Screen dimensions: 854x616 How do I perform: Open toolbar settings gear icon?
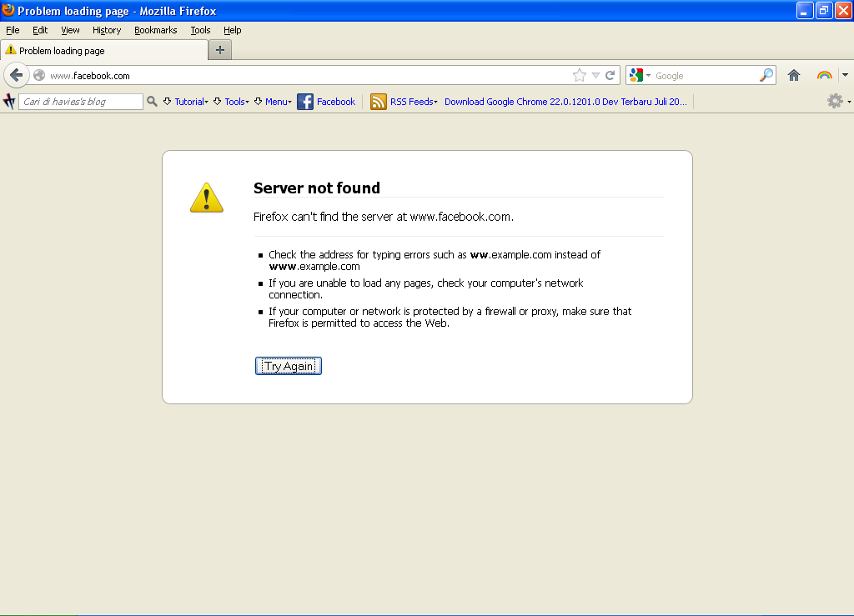(835, 101)
